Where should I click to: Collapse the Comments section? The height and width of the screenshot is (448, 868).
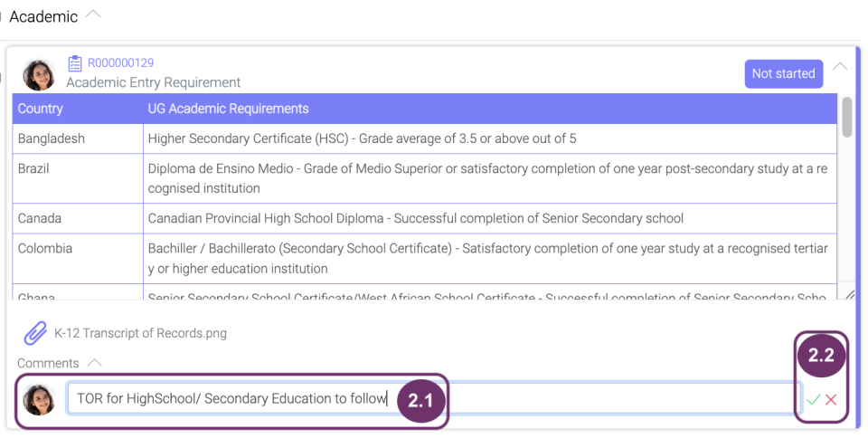(95, 363)
